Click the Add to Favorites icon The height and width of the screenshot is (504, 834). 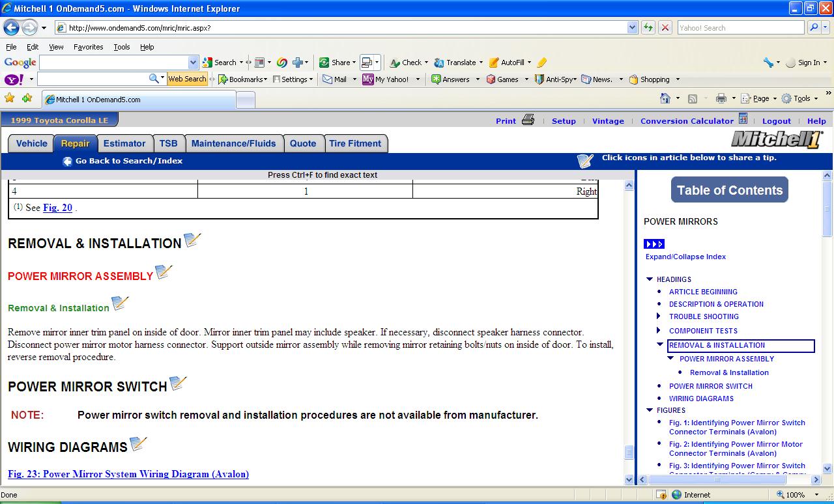[27, 98]
